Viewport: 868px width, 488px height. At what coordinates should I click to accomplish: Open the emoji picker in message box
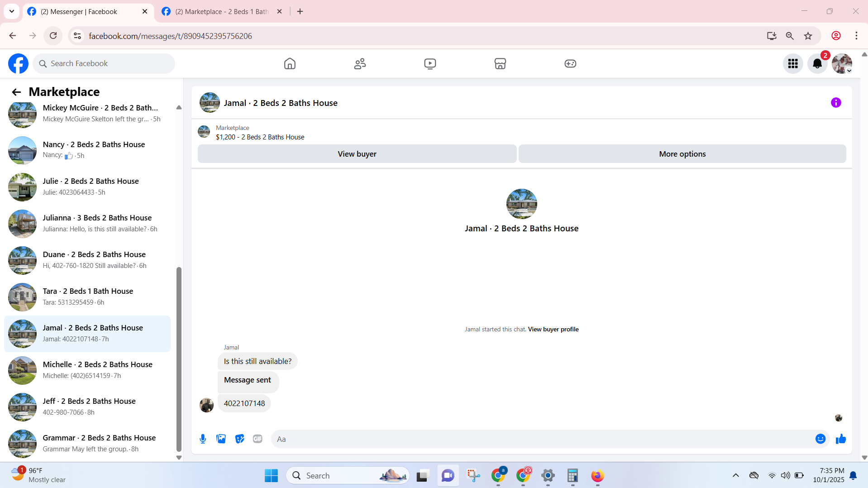(820, 439)
